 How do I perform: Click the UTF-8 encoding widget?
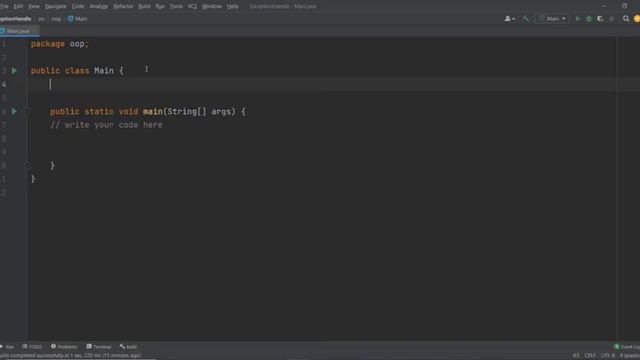[607, 356]
